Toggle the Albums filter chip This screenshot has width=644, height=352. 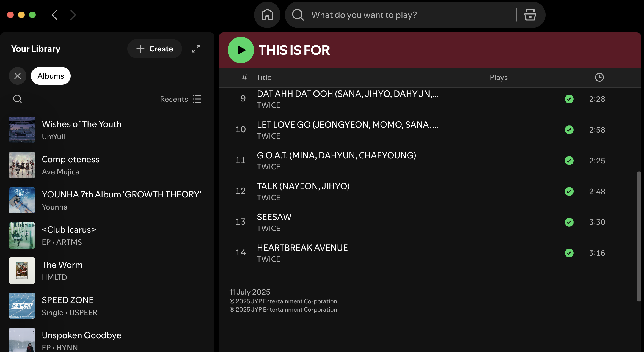click(51, 76)
